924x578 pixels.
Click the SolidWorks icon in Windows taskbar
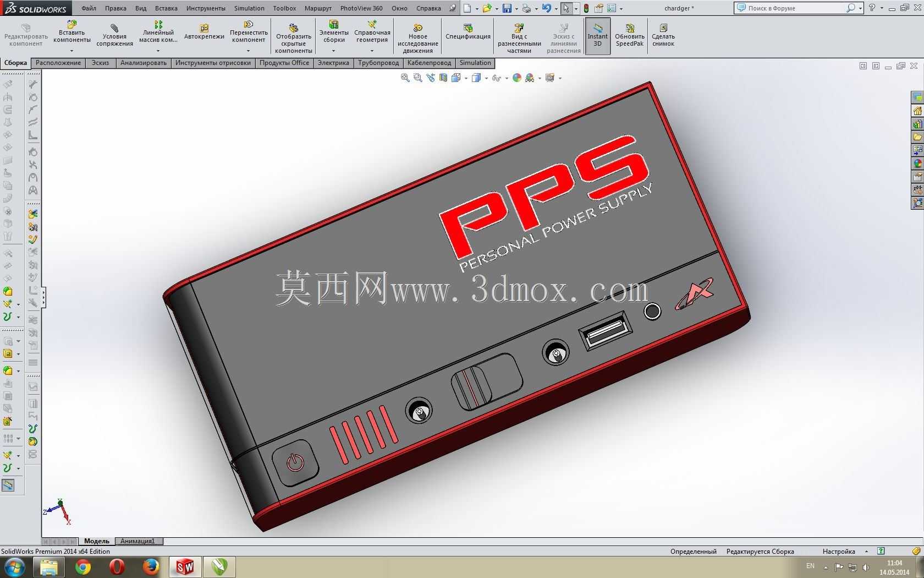(x=185, y=566)
